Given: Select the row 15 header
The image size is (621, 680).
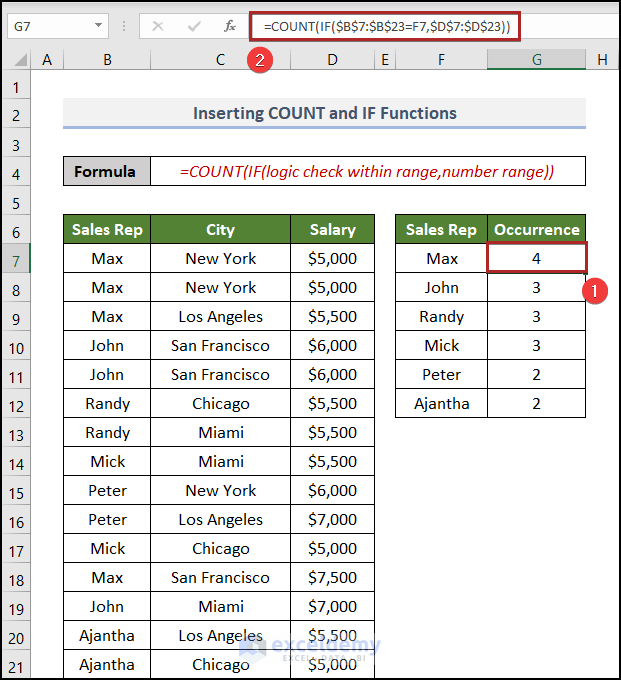Looking at the screenshot, I should 16,490.
